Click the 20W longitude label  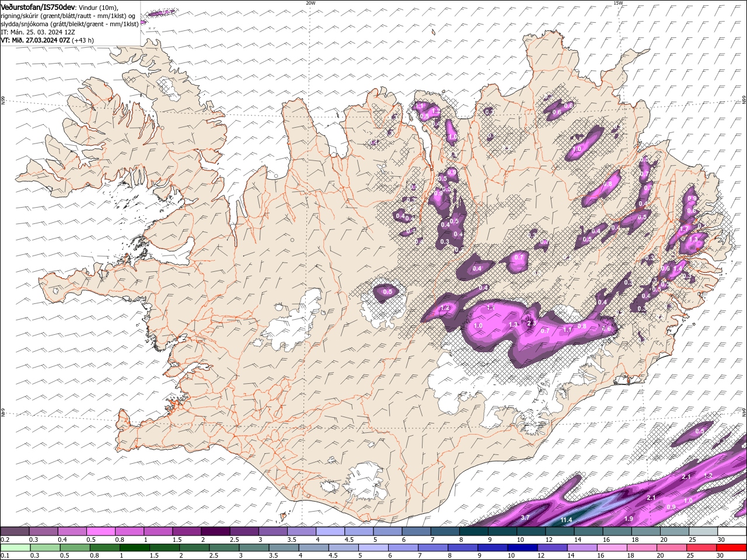point(310,3)
